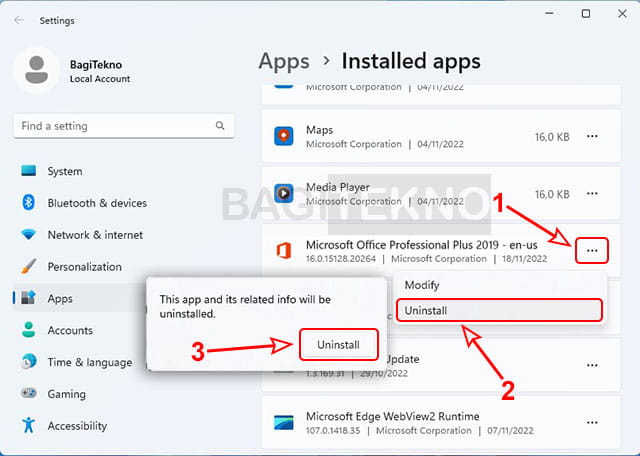Click the Personalization paintbrush icon
640x456 pixels.
pos(29,266)
